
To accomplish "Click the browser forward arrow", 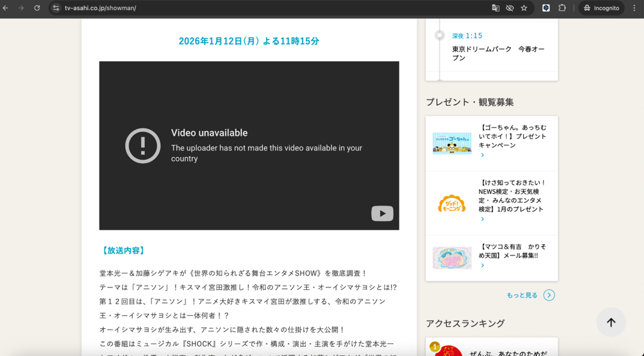I will [21, 8].
